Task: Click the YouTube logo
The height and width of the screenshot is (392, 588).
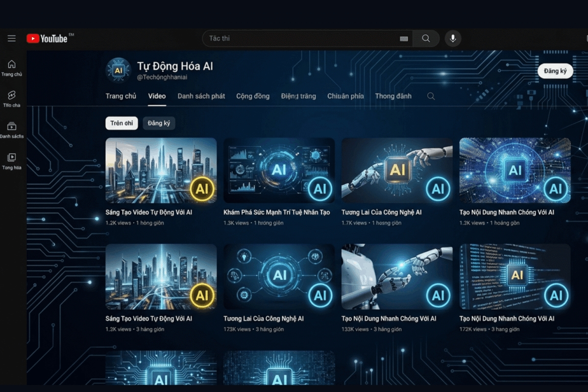Action: pos(48,38)
